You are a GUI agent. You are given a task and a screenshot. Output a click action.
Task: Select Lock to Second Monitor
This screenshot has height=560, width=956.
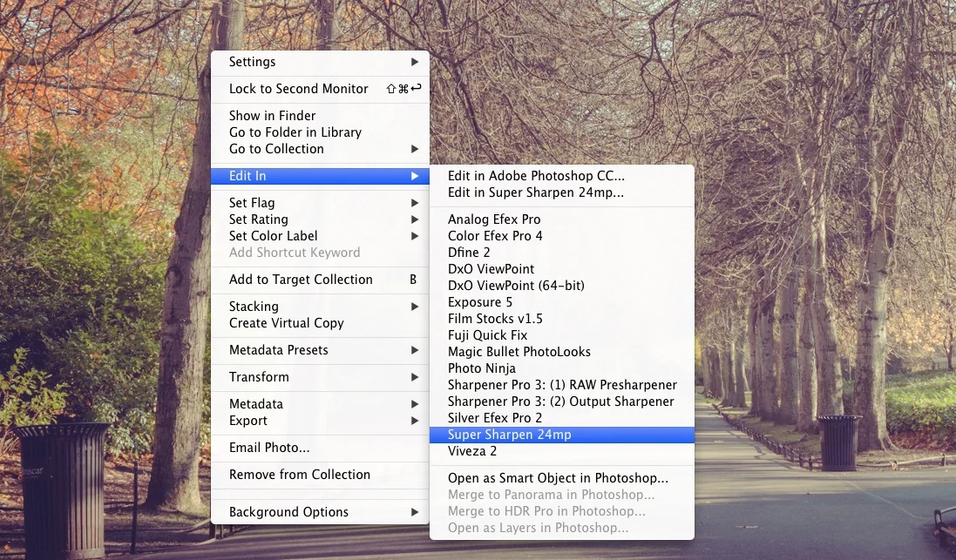[x=298, y=89]
